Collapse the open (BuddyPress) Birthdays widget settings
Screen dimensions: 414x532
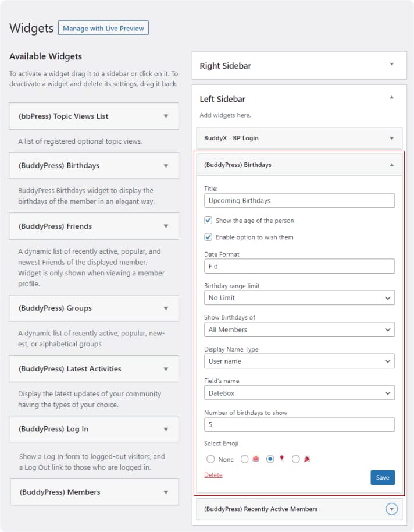(x=392, y=165)
